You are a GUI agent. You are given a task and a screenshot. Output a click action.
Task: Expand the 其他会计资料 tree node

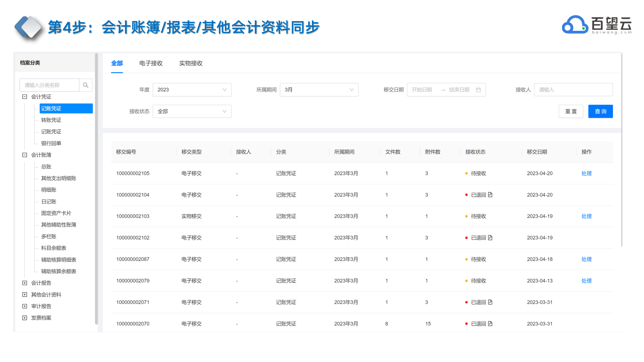pos(25,294)
